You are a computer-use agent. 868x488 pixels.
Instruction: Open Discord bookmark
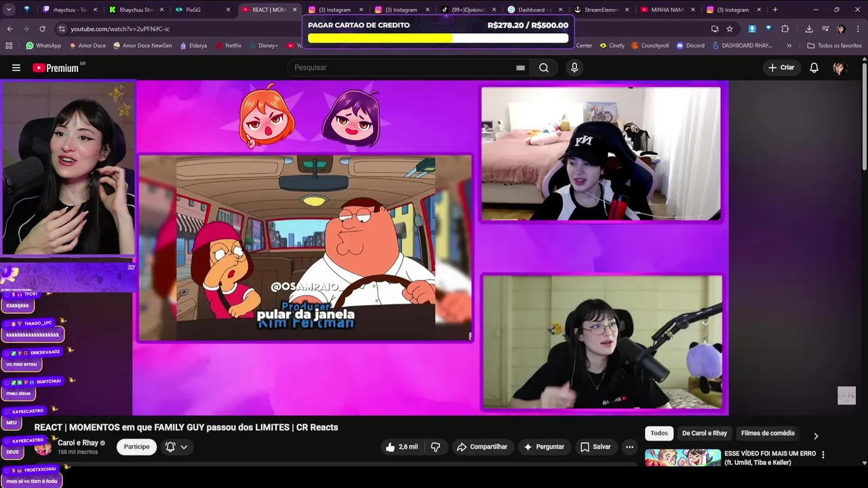pos(690,45)
